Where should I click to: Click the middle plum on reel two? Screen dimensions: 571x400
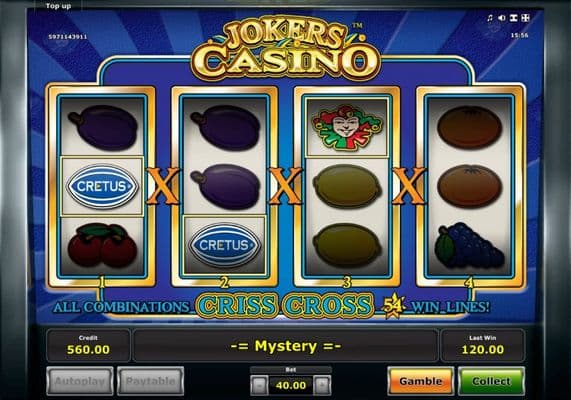(225, 186)
